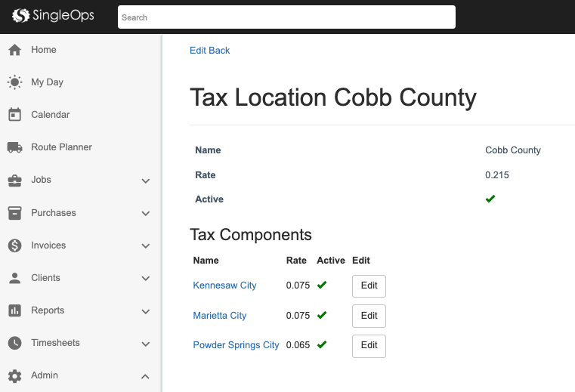The image size is (575, 392).
Task: Click Marietta City active checkmark
Action: pyautogui.click(x=322, y=316)
